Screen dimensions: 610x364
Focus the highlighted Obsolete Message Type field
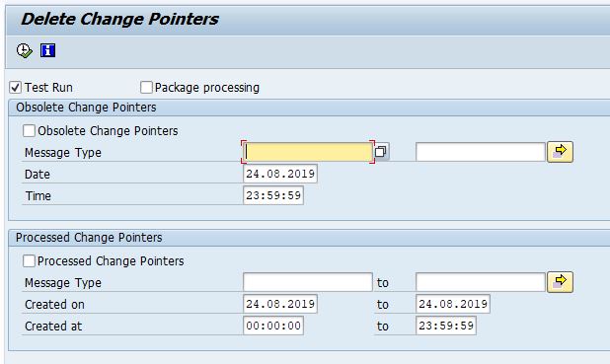pos(308,152)
